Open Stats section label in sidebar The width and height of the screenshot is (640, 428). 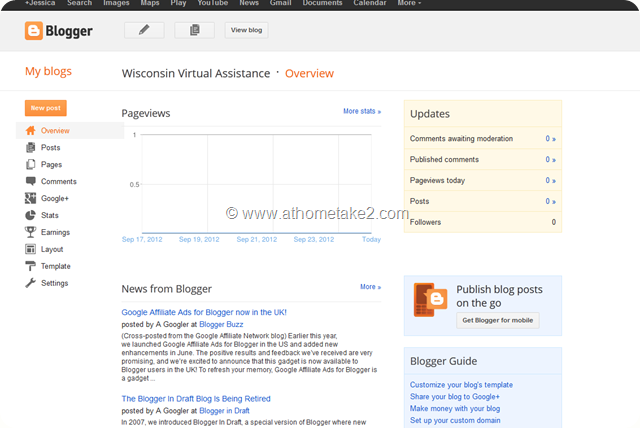[x=49, y=215]
